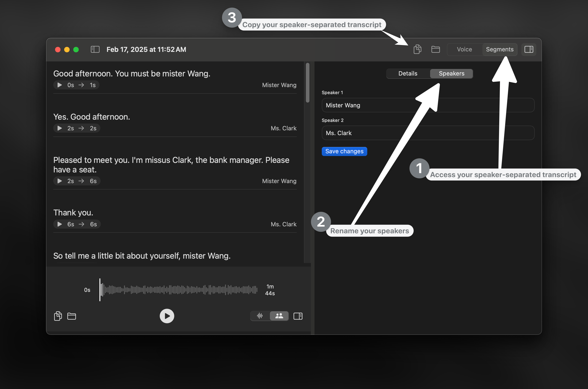Click bottom-left copy documents icon
This screenshot has height=389, width=588.
pos(58,316)
